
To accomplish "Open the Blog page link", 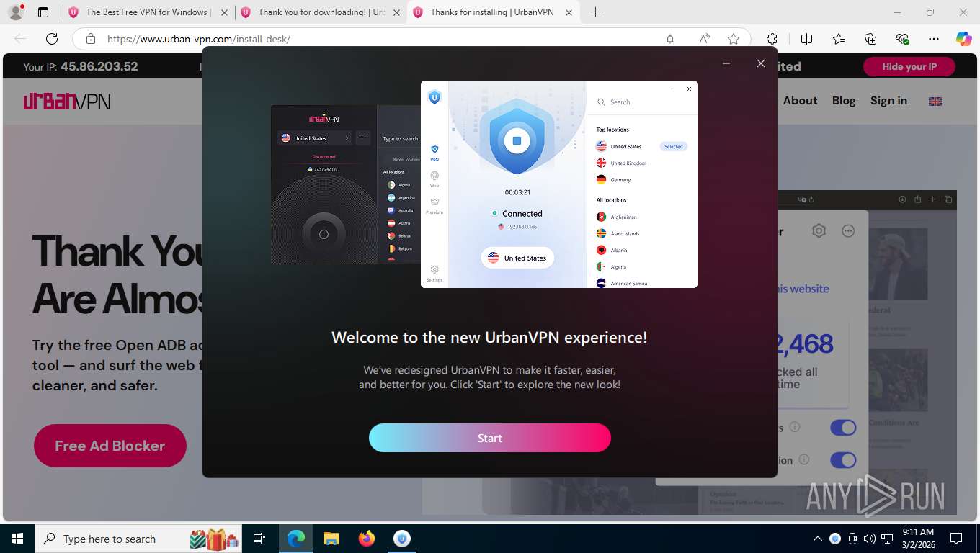I will [x=844, y=101].
